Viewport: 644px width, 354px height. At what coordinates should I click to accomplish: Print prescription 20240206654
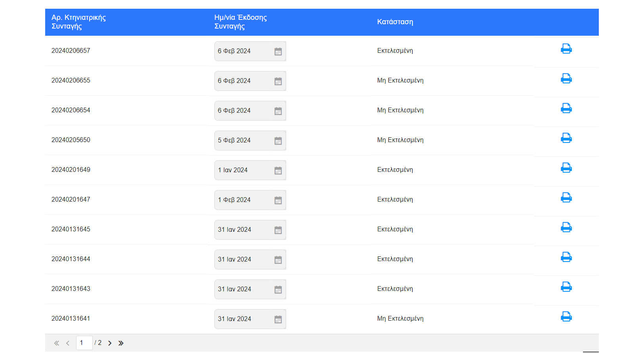pos(566,108)
